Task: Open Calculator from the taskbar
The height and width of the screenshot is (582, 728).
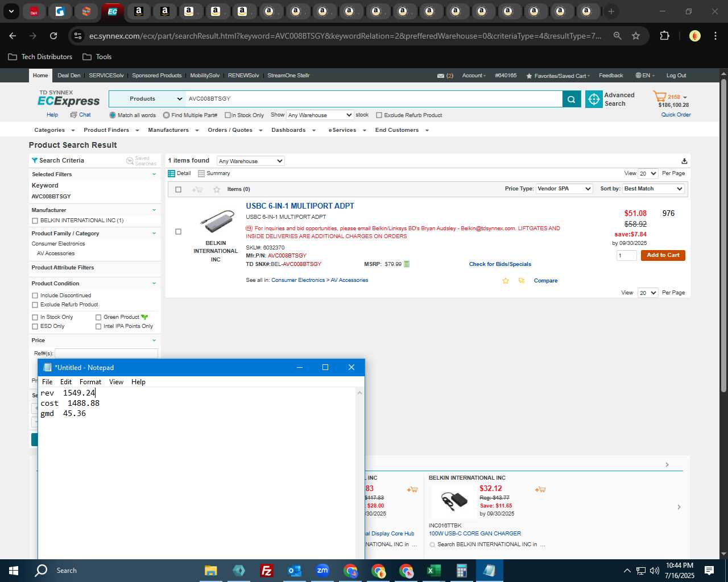Action: pyautogui.click(x=461, y=571)
